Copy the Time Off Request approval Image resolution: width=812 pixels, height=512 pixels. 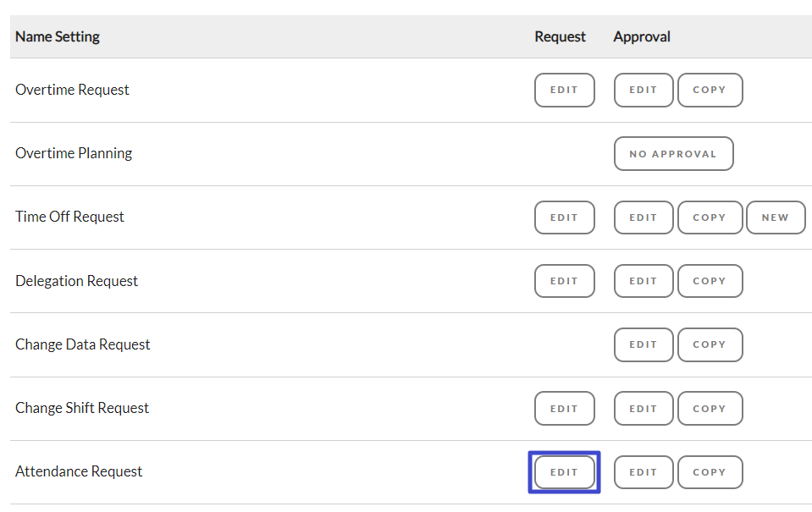pos(710,217)
